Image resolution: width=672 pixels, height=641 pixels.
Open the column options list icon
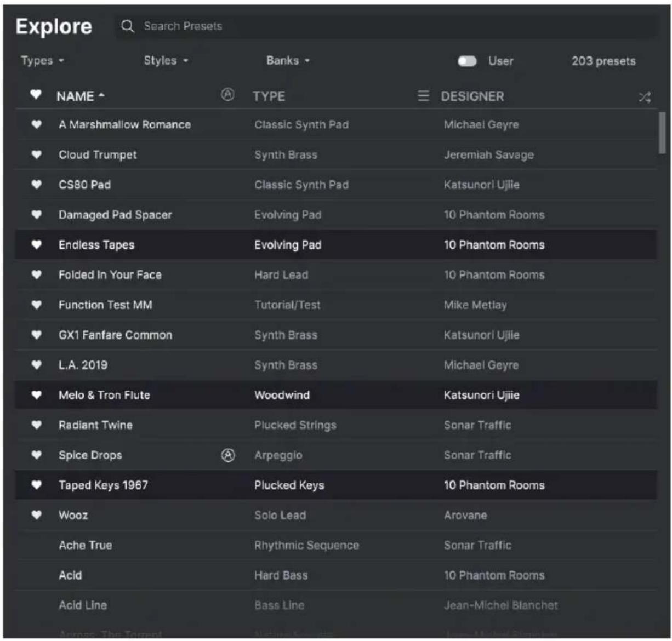click(423, 96)
